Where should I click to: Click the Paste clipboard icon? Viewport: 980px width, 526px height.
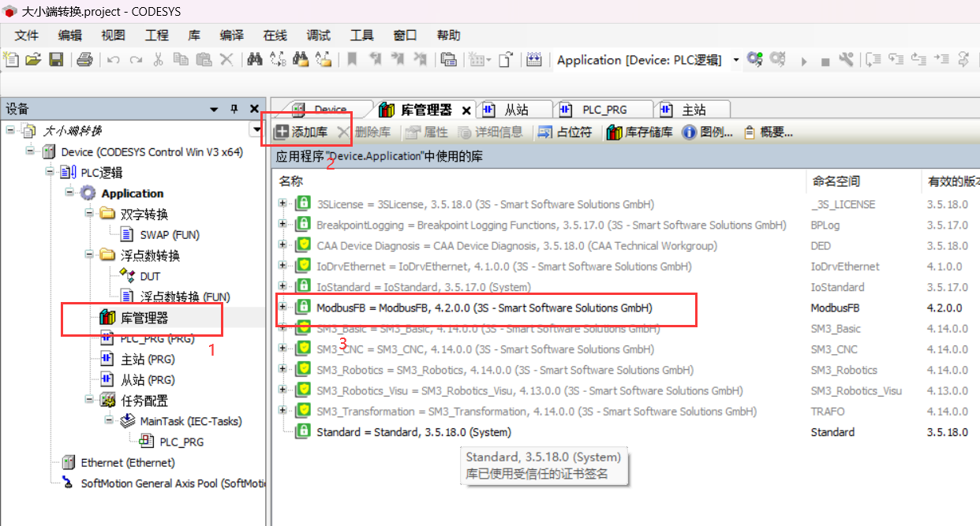204,60
